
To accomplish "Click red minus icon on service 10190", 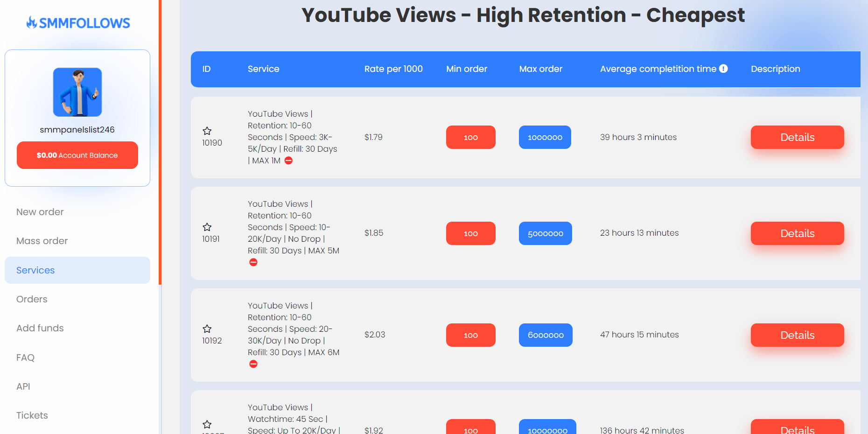I will [x=289, y=161].
